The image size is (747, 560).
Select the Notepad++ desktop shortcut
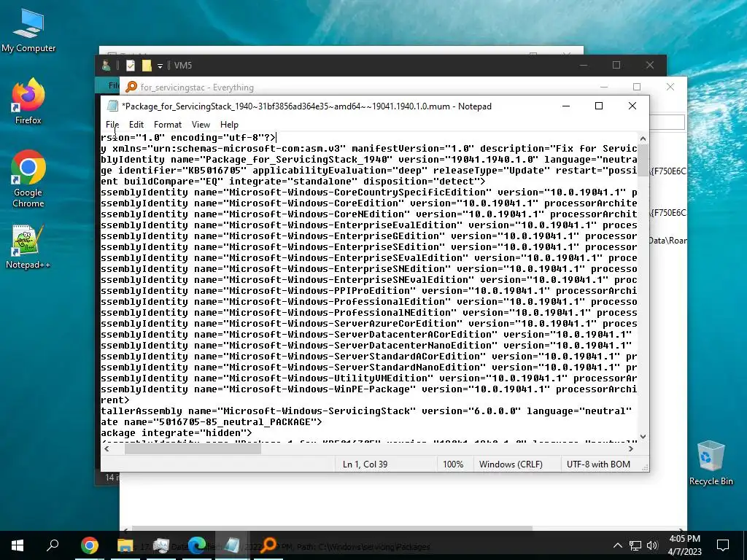coord(28,247)
